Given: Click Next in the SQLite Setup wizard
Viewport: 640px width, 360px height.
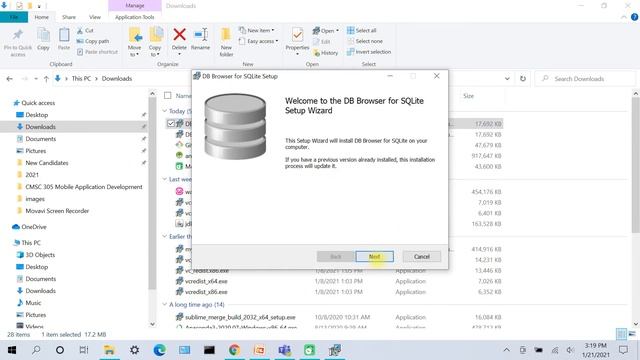Looking at the screenshot, I should click(x=374, y=256).
